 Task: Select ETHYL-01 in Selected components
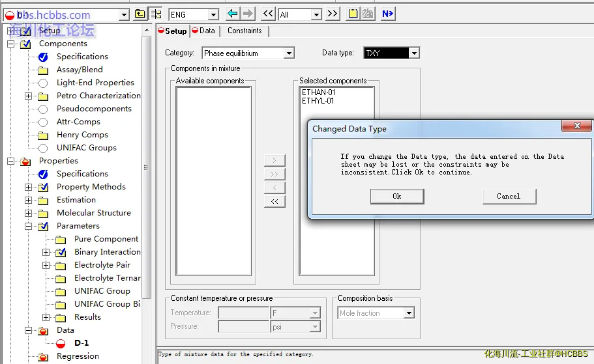click(x=318, y=101)
